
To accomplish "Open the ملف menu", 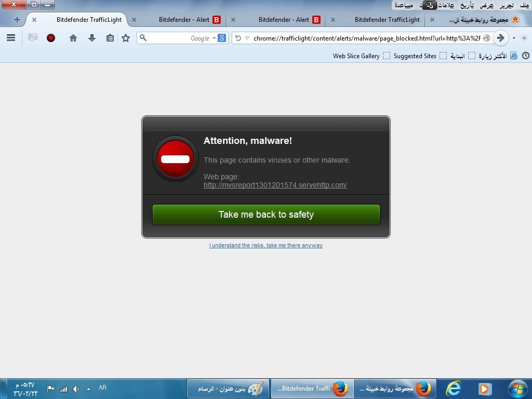I will pyautogui.click(x=524, y=5).
